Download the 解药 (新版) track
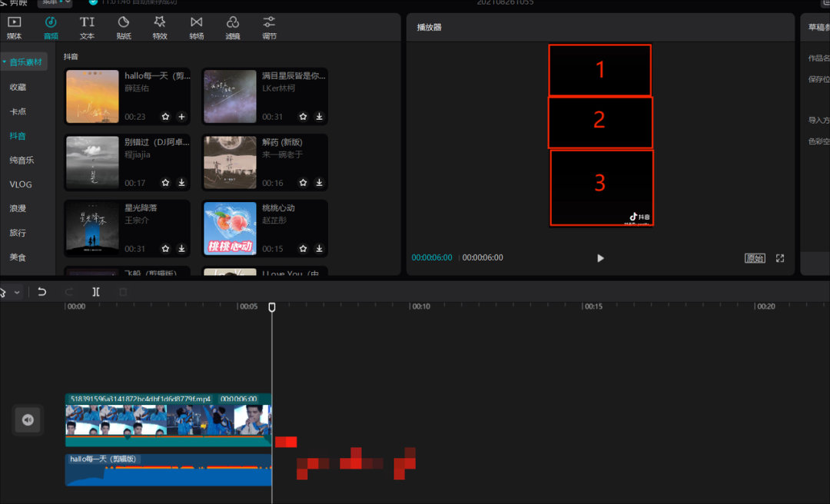This screenshot has height=504, width=830. [319, 182]
